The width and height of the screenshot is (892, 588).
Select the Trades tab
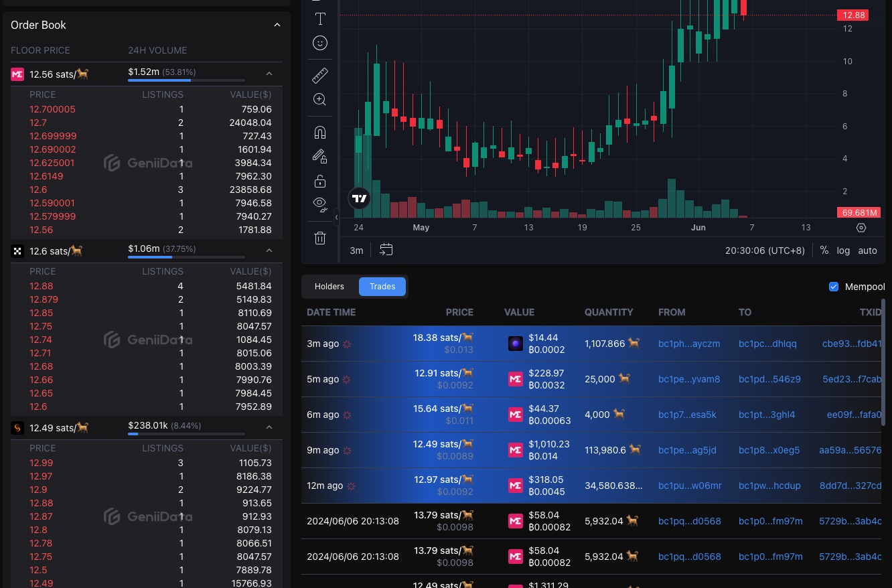pyautogui.click(x=382, y=287)
